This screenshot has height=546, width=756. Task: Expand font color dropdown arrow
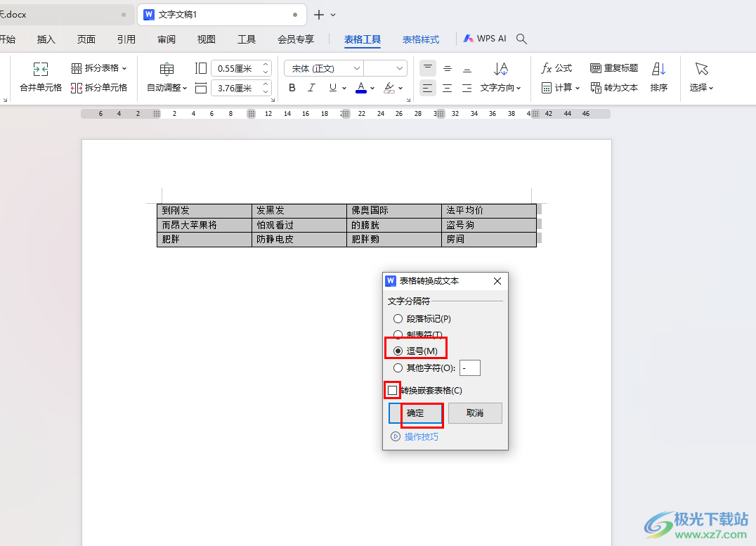[372, 89]
